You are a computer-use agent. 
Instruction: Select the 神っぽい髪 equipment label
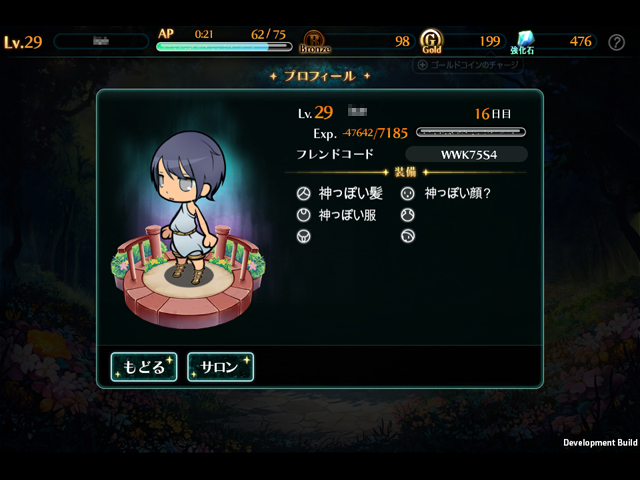(x=351, y=193)
